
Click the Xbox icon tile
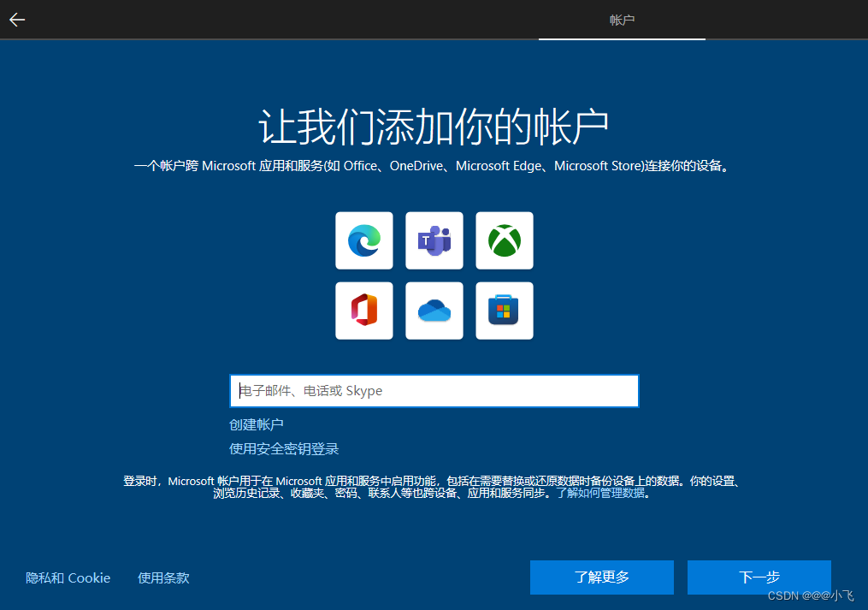click(505, 240)
